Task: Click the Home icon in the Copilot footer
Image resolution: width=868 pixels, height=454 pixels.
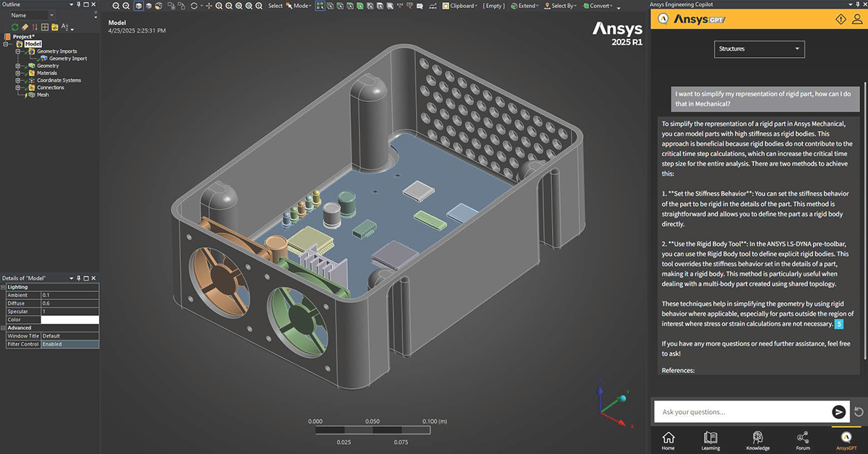Action: point(668,440)
